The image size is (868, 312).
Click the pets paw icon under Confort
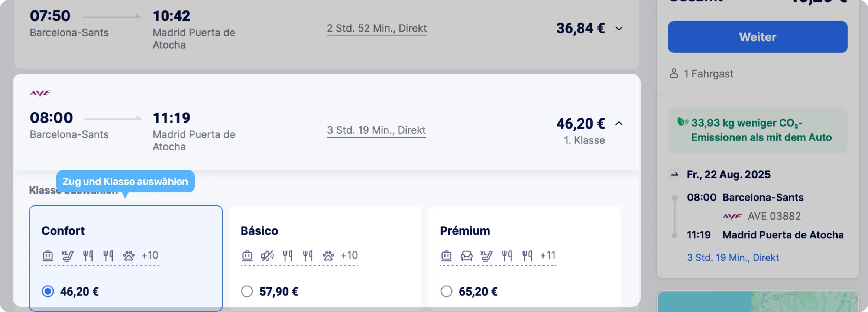coord(129,256)
